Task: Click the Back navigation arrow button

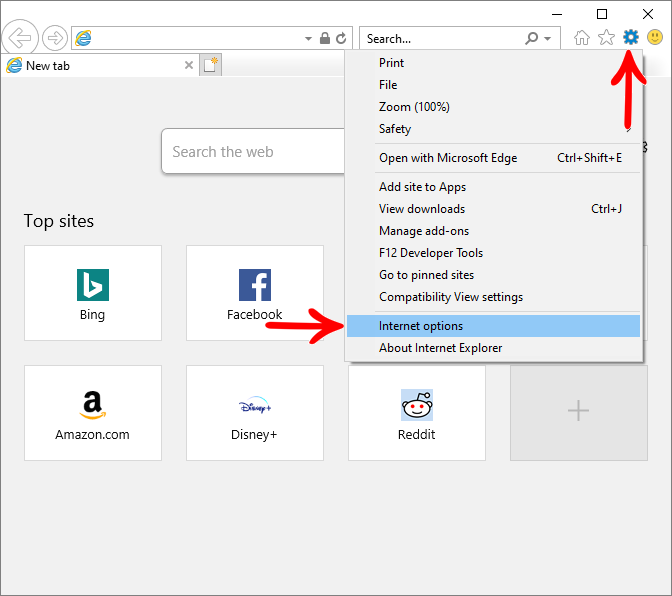Action: click(20, 38)
